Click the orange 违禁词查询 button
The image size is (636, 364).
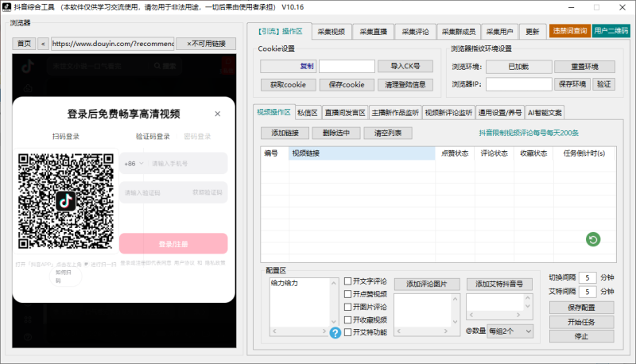(x=570, y=31)
